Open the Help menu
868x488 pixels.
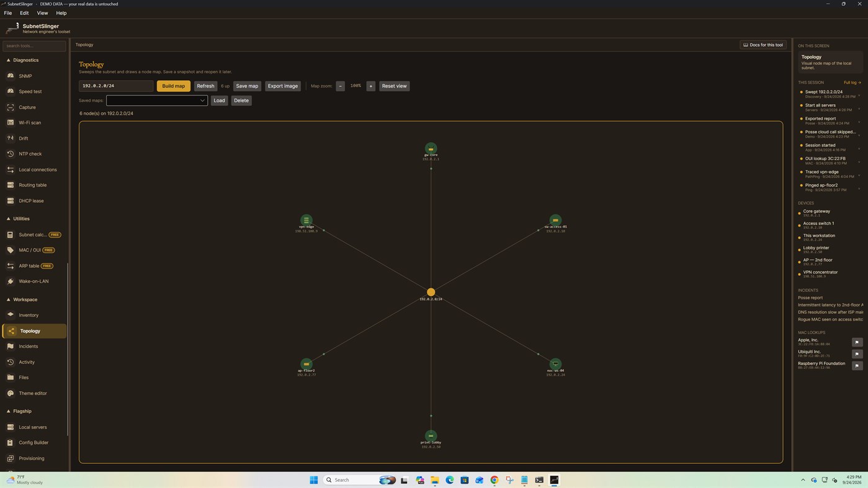coord(61,13)
